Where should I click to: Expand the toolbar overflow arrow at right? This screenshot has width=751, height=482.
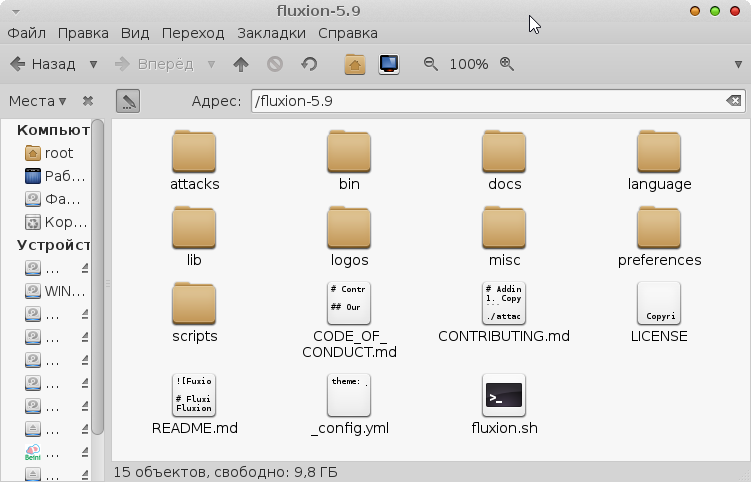pos(738,64)
